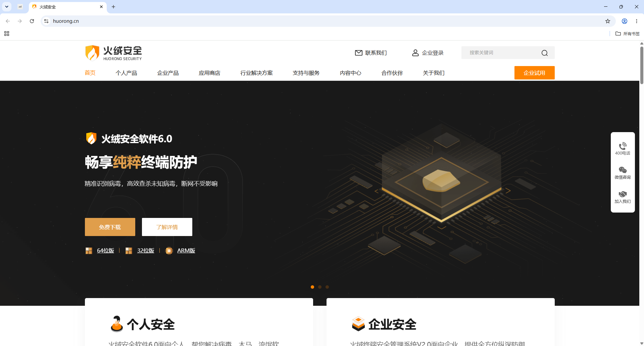Click the 个人安全 section icon
This screenshot has width=644, height=346.
(117, 324)
